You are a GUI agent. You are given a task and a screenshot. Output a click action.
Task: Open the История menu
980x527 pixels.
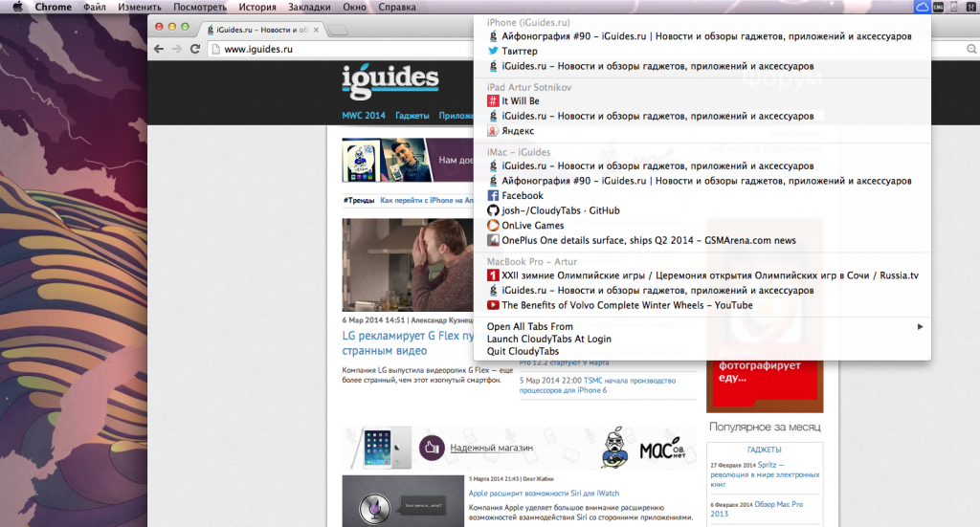pos(256,7)
